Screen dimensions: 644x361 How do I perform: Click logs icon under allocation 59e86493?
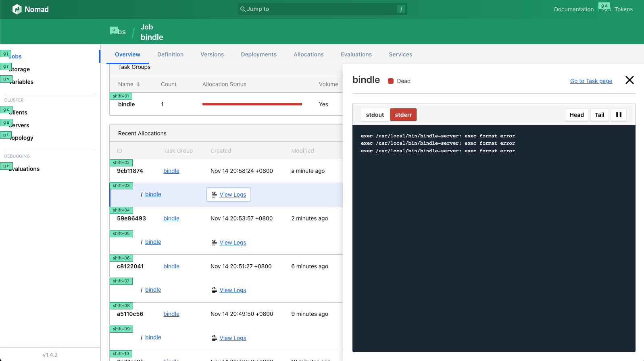click(215, 243)
